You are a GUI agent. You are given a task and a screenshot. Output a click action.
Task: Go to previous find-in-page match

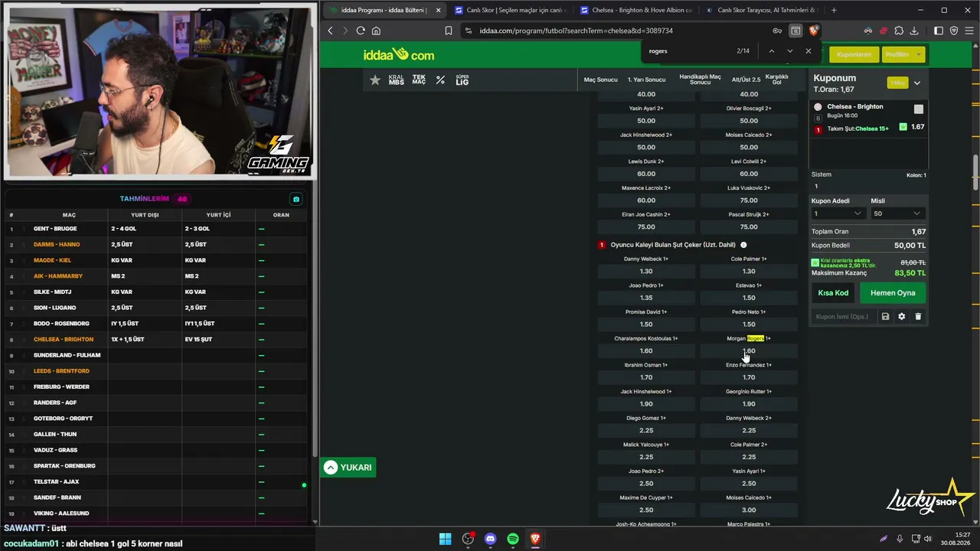(x=772, y=51)
